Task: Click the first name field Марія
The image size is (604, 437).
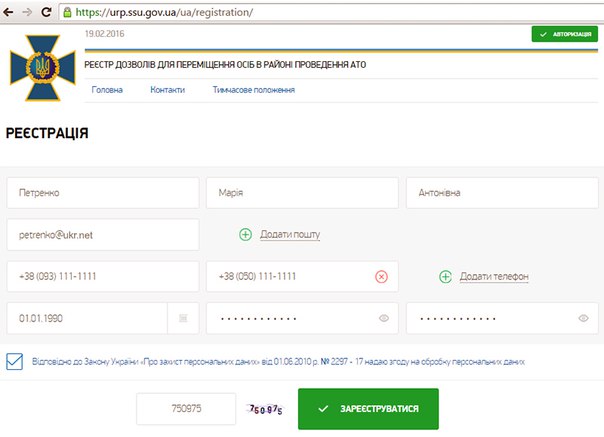Action: [x=302, y=193]
